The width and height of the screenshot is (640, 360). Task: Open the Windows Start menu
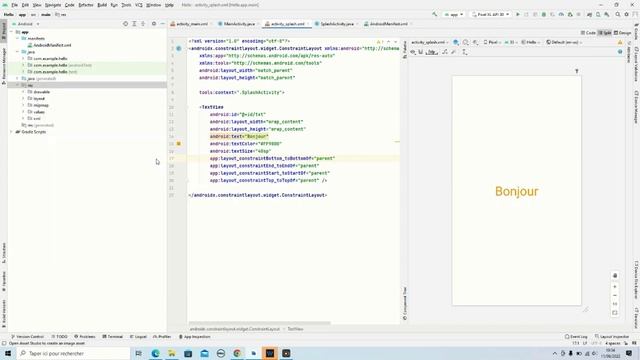(8, 353)
